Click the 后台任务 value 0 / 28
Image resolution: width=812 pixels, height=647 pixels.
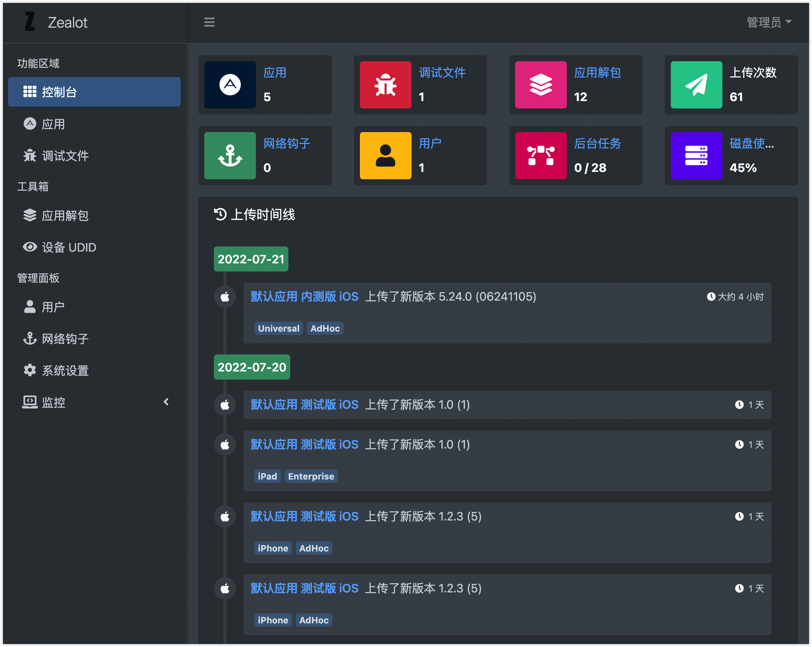[590, 168]
